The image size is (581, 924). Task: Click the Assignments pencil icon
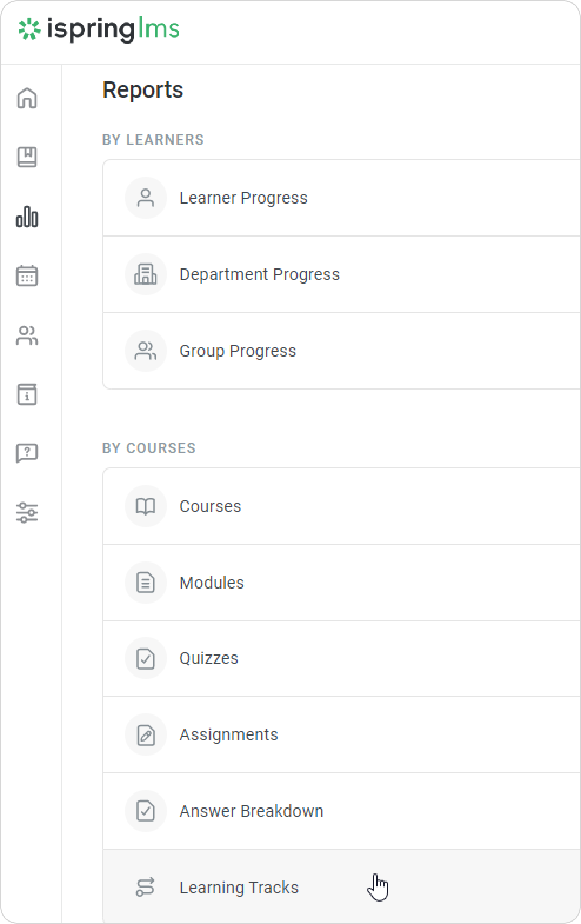[145, 735]
